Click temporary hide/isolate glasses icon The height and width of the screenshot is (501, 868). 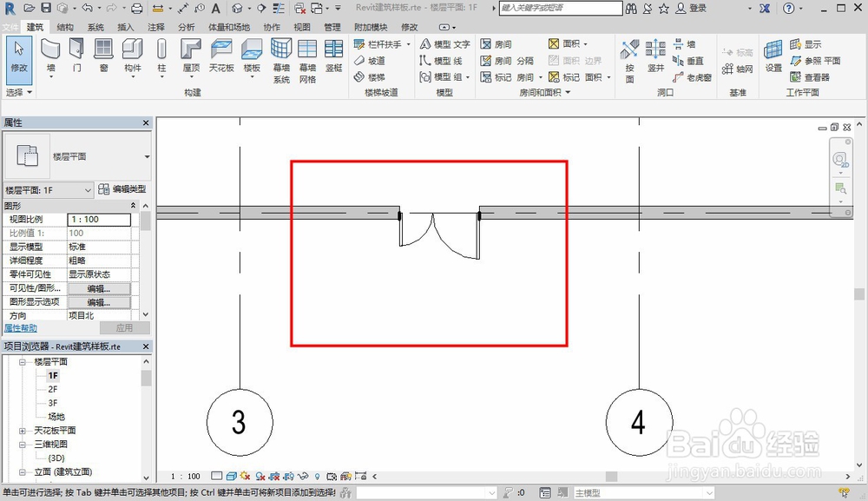303,476
